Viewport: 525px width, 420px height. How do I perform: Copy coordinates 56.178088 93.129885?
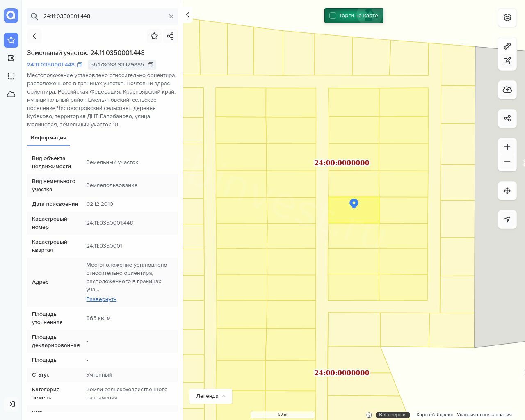151,65
